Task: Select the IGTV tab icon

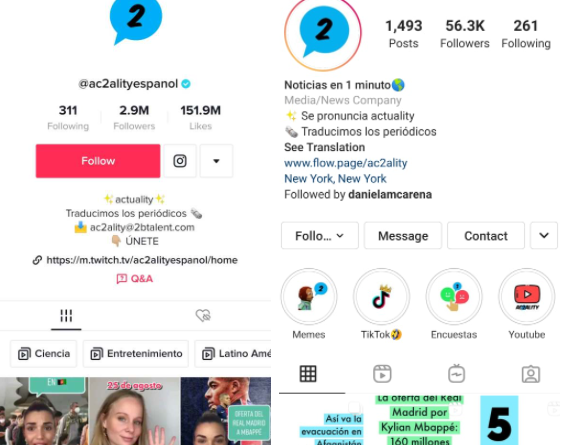Action: 457,374
